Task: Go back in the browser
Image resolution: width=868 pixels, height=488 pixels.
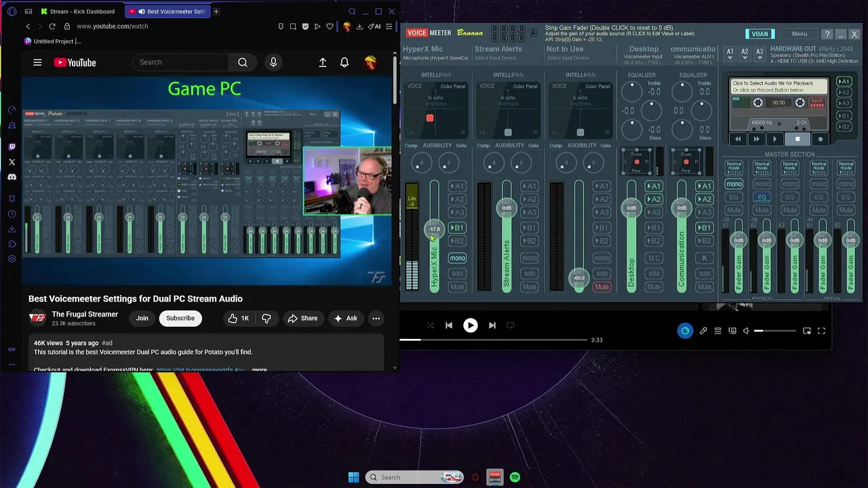Action: [x=28, y=26]
